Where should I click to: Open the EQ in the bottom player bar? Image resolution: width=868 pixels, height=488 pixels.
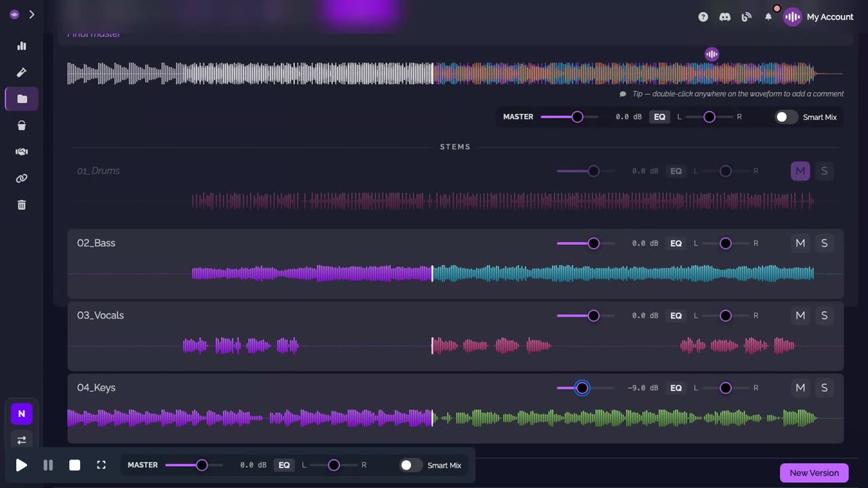pyautogui.click(x=284, y=465)
